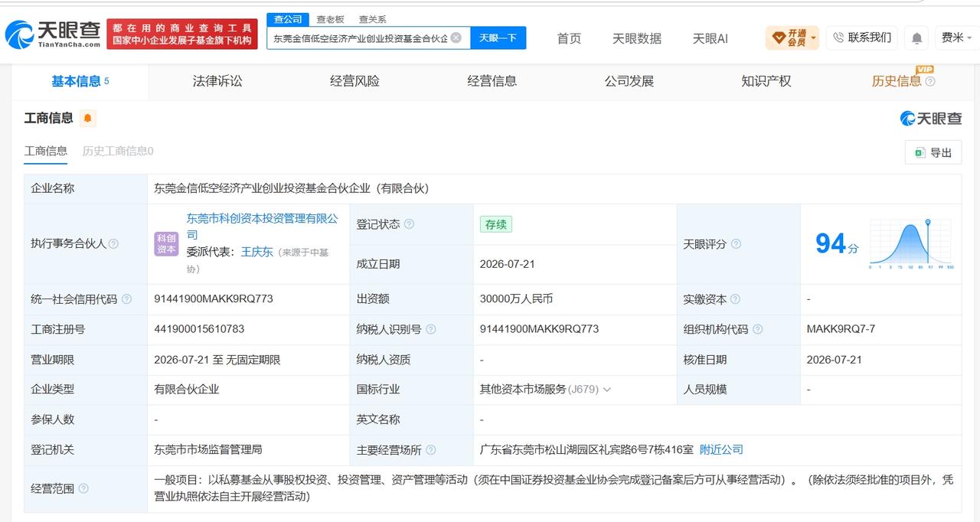Select the 历史工商信息0 sub-tab
Image resolution: width=980 pixels, height=522 pixels.
tap(118, 151)
